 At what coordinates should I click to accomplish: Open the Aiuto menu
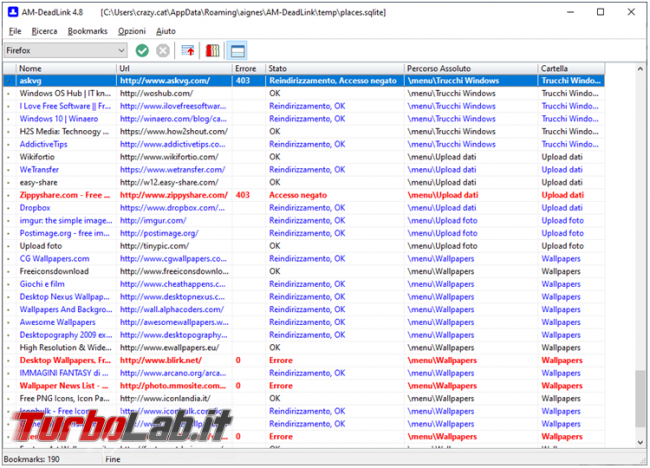pos(166,31)
